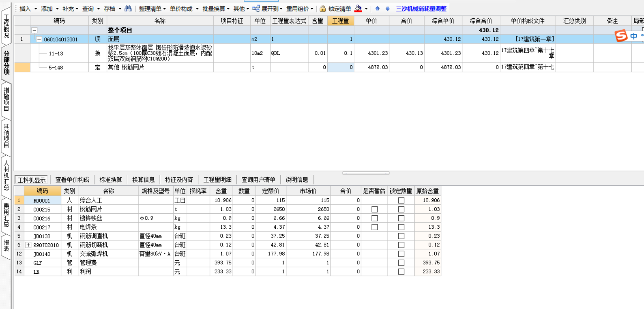Open the 报表 side tab
644x309 pixels.
click(6, 246)
